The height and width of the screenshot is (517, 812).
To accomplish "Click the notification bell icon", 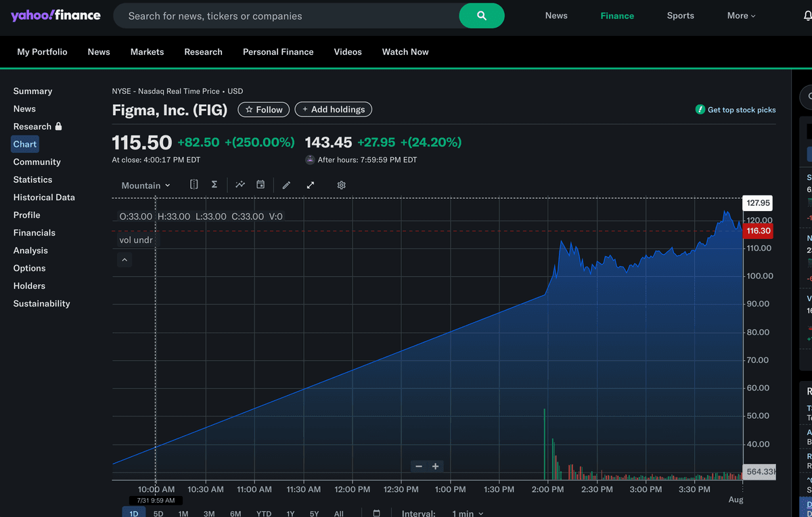I will [x=807, y=16].
